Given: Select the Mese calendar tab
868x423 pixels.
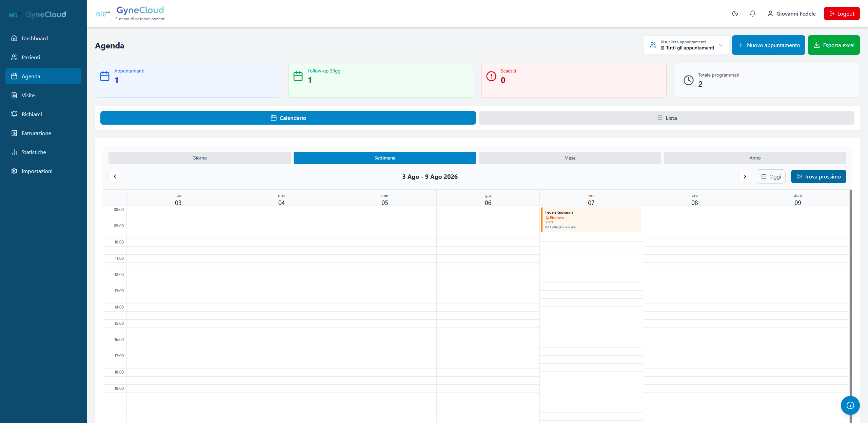Looking at the screenshot, I should coord(570,158).
